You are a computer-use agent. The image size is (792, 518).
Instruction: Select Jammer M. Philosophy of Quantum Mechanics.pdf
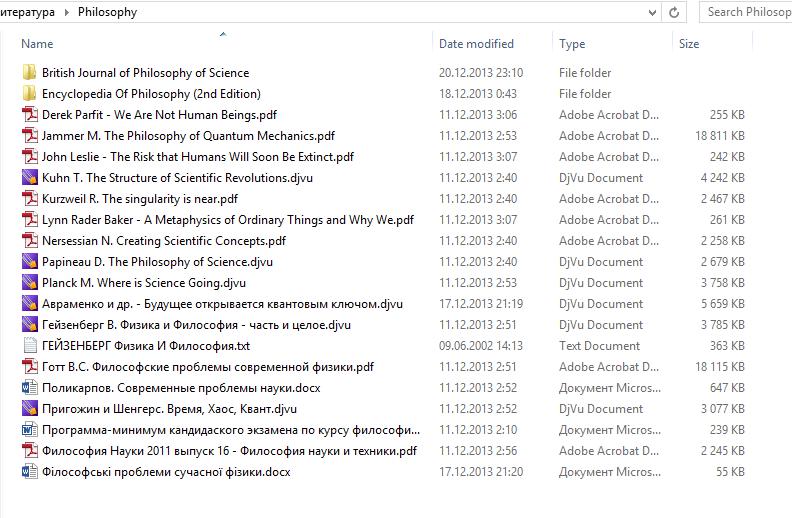(x=188, y=136)
